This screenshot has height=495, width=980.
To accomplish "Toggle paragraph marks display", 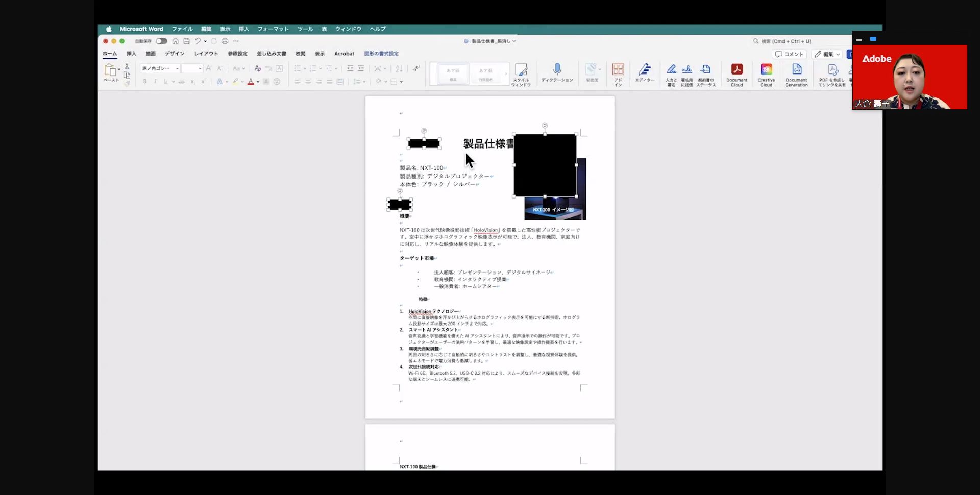I will click(x=416, y=68).
